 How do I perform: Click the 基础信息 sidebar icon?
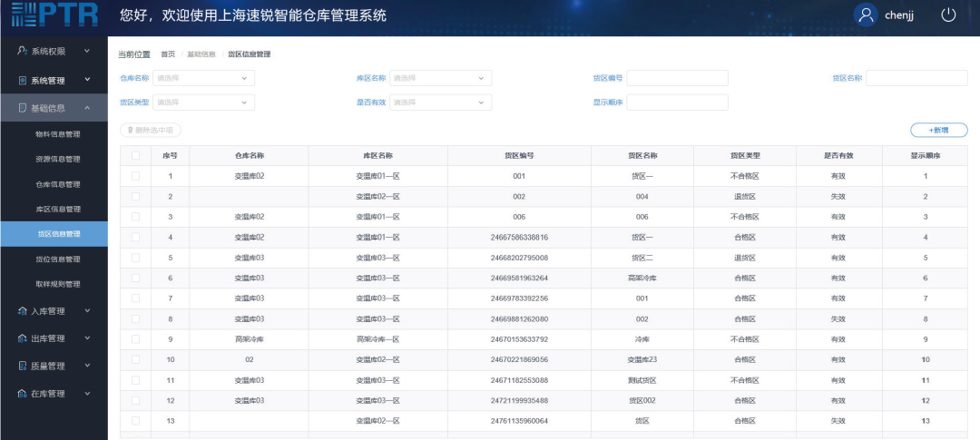(23, 108)
